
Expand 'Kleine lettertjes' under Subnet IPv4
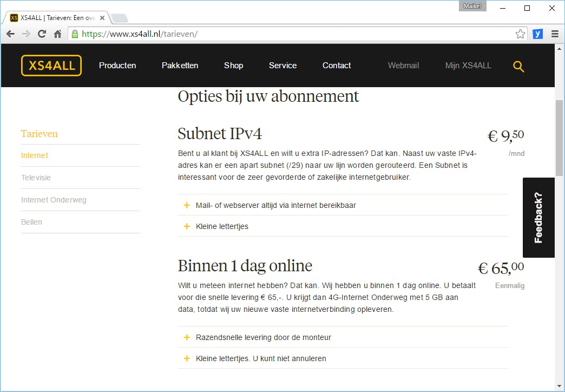(x=222, y=226)
